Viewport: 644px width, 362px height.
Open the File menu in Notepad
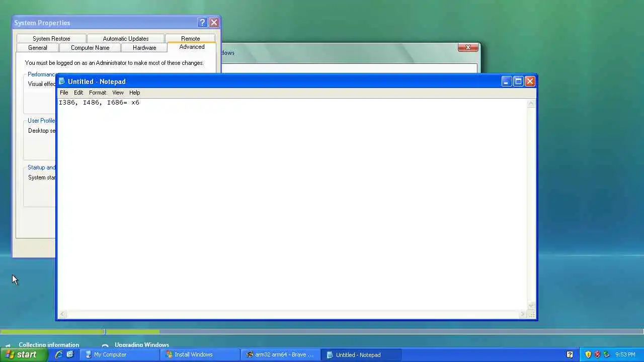click(x=64, y=93)
